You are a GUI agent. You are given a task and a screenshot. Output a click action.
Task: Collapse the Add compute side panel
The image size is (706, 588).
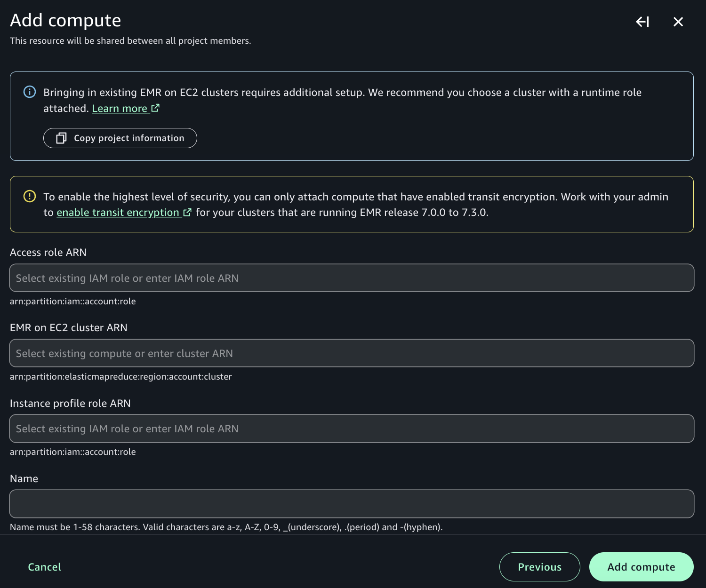642,22
